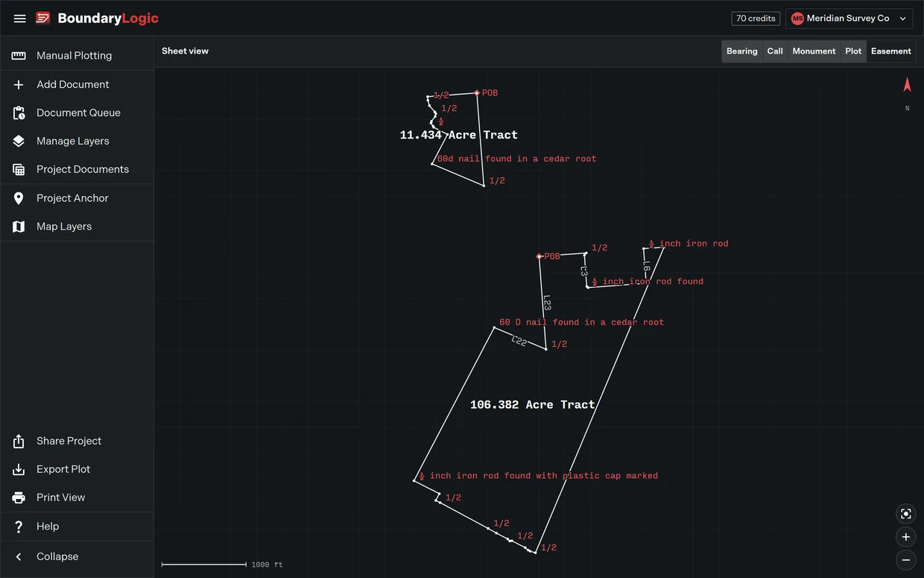Open Manual Plotting ruler icon

(x=19, y=56)
